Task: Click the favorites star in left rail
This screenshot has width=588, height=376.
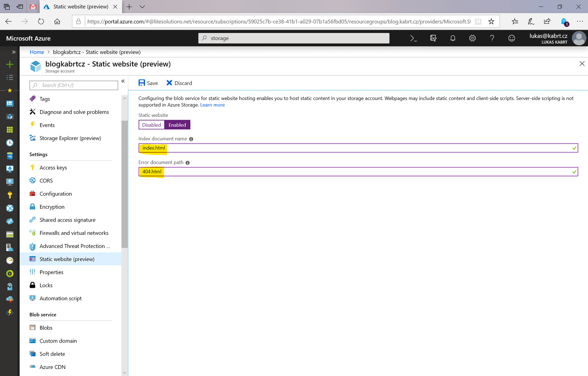Action: tap(10, 90)
